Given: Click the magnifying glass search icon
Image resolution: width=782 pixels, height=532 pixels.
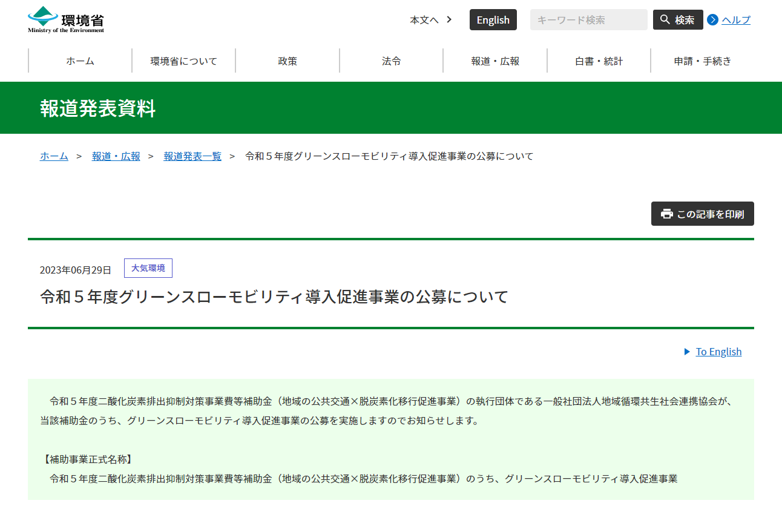Looking at the screenshot, I should (x=665, y=19).
